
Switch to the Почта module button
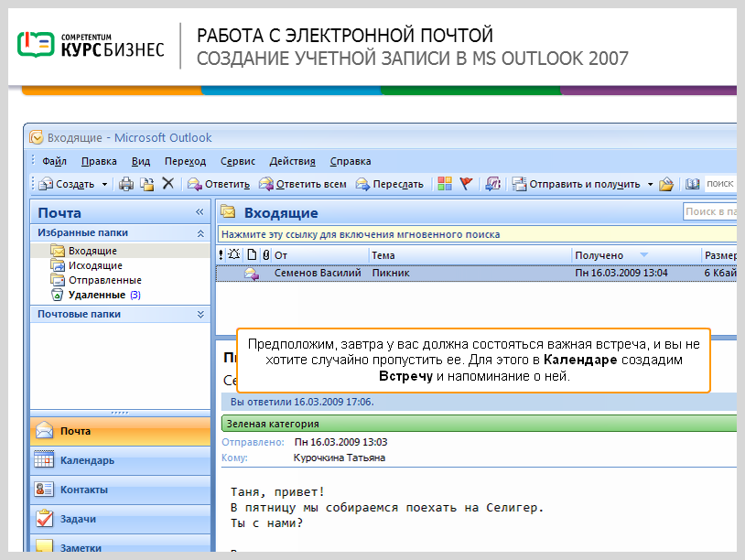click(120, 431)
